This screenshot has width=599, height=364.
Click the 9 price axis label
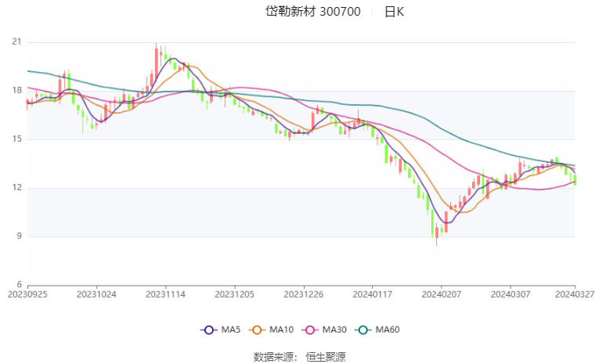(x=19, y=236)
